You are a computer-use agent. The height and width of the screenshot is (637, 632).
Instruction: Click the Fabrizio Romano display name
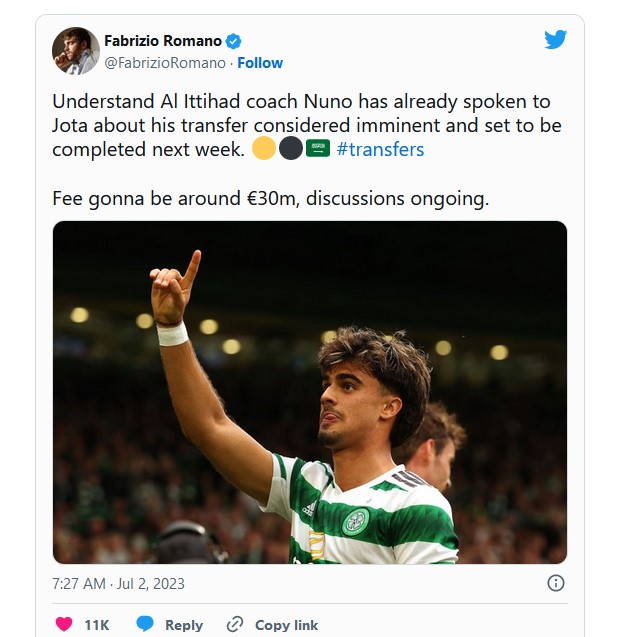tap(163, 41)
